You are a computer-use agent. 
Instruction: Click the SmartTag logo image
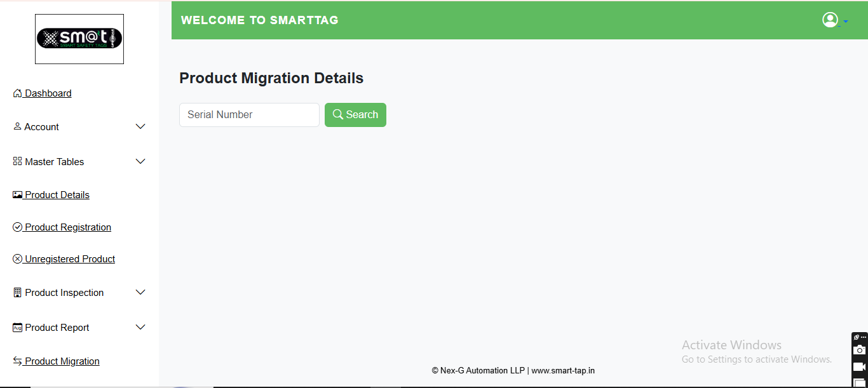[x=79, y=39]
